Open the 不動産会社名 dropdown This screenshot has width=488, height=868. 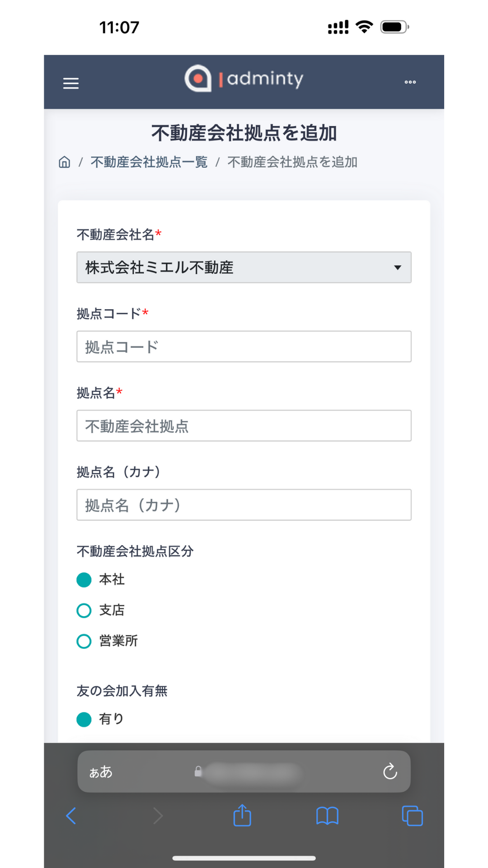(244, 268)
